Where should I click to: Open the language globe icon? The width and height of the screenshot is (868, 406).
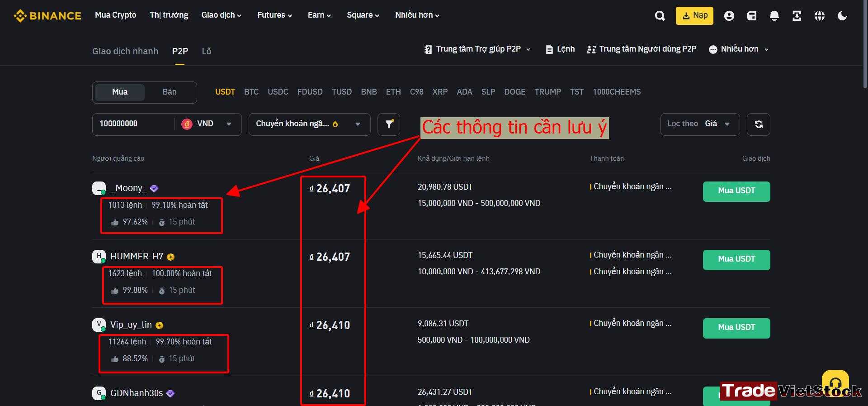[820, 16]
